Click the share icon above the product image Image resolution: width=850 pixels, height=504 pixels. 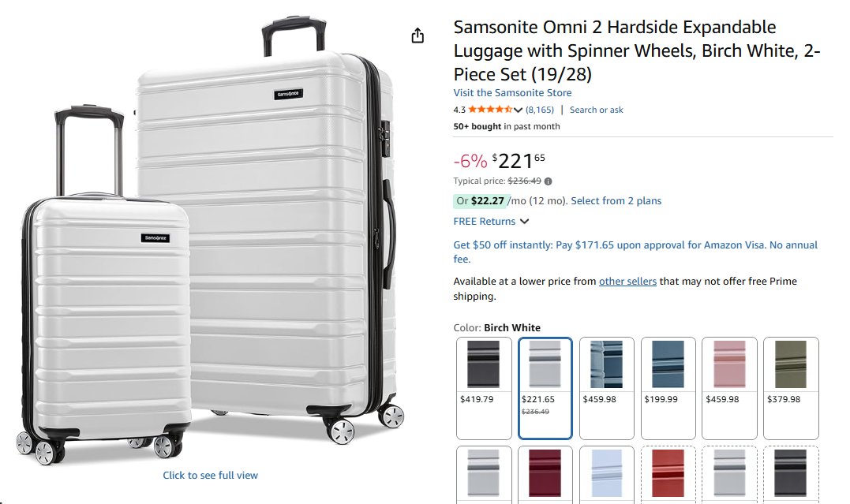click(x=418, y=35)
